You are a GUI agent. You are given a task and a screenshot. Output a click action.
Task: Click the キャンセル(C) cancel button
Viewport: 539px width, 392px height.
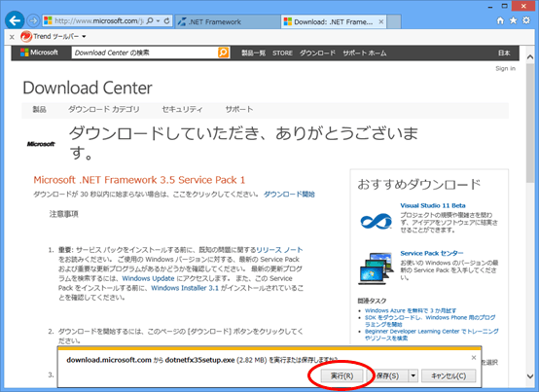point(449,375)
